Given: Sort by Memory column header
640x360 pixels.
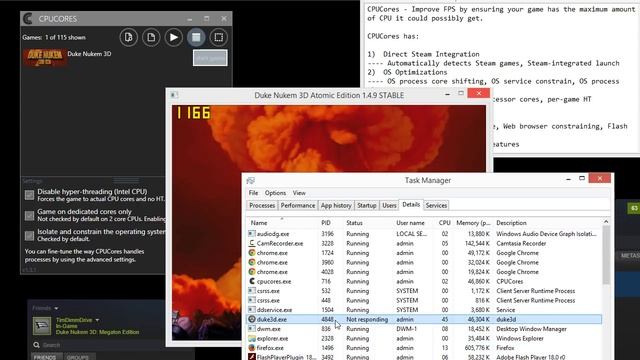Looking at the screenshot, I should tap(473, 223).
